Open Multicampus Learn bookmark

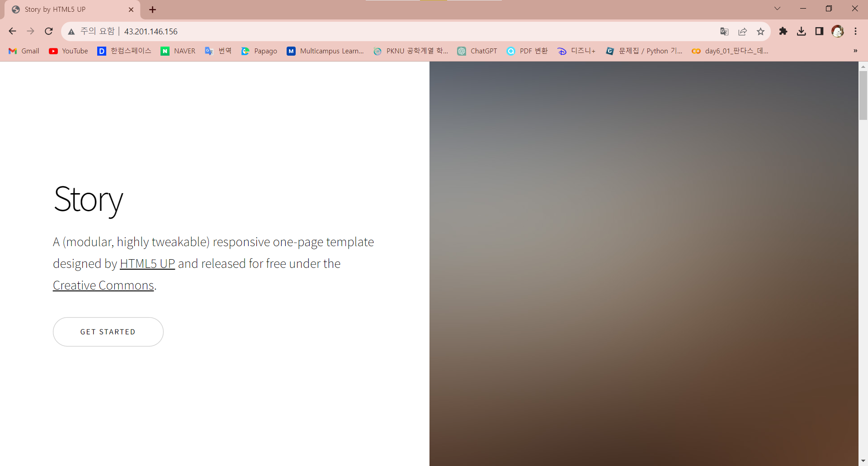(325, 51)
